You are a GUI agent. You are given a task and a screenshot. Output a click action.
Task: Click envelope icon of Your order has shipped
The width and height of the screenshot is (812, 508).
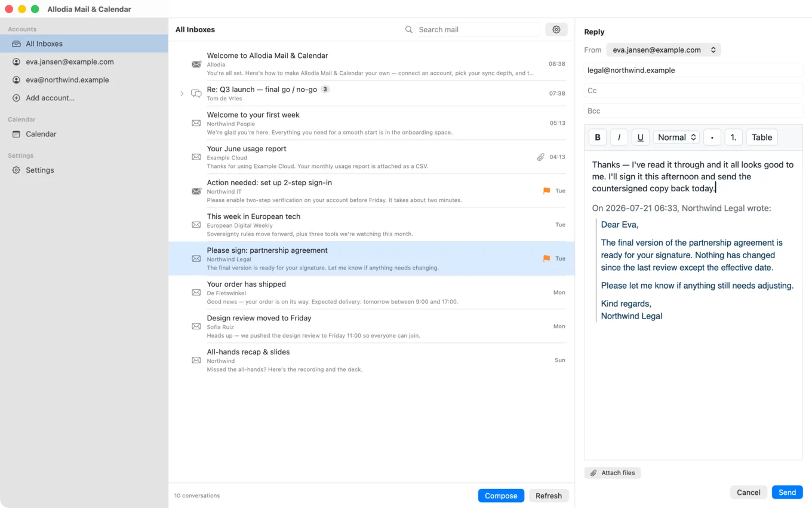[196, 293]
